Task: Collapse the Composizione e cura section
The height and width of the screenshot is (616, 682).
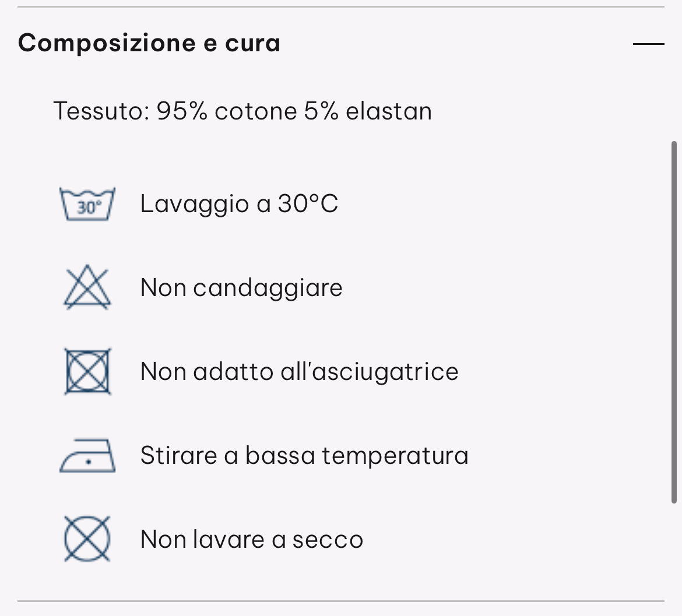Action: point(648,44)
